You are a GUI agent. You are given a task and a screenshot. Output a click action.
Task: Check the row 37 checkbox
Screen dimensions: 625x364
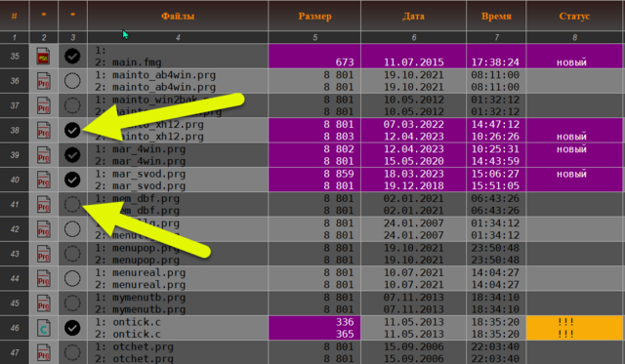click(72, 105)
